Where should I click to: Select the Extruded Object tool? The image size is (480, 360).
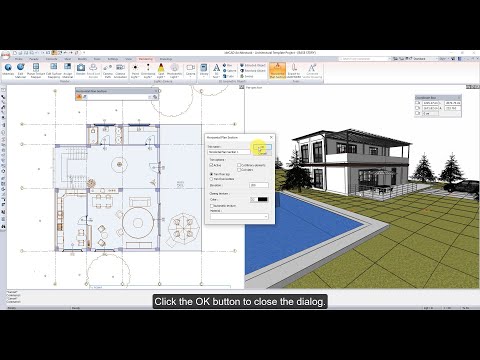253,65
